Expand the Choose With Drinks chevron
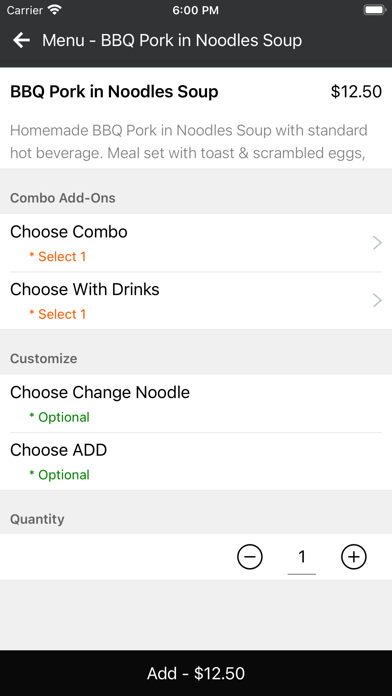392x696 pixels. point(377,301)
